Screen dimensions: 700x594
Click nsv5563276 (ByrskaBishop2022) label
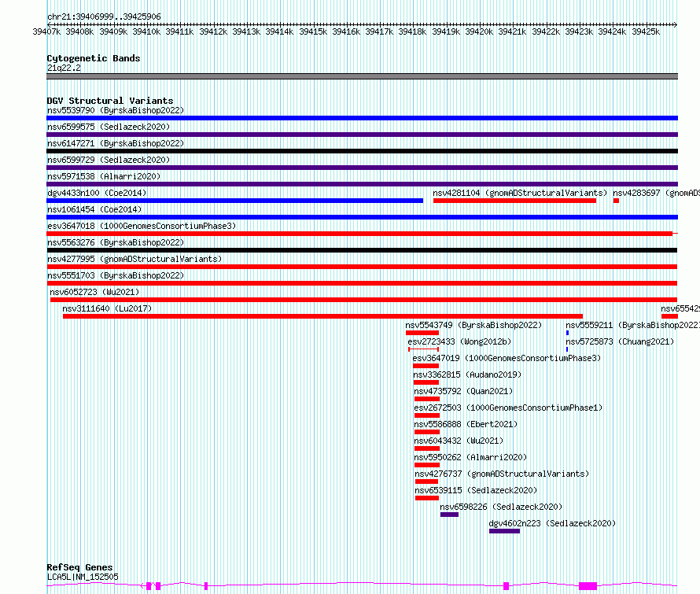click(116, 242)
